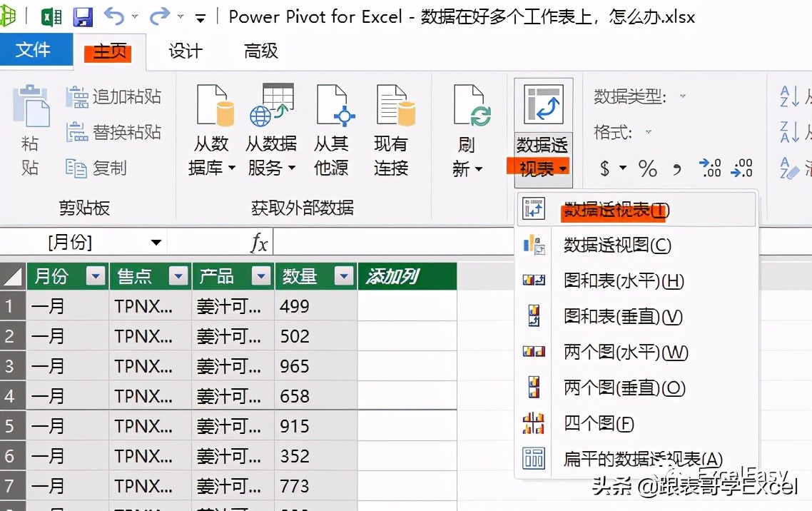Switch to the 设计 ribbon tab
Screen dimensions: 812x511
point(186,51)
